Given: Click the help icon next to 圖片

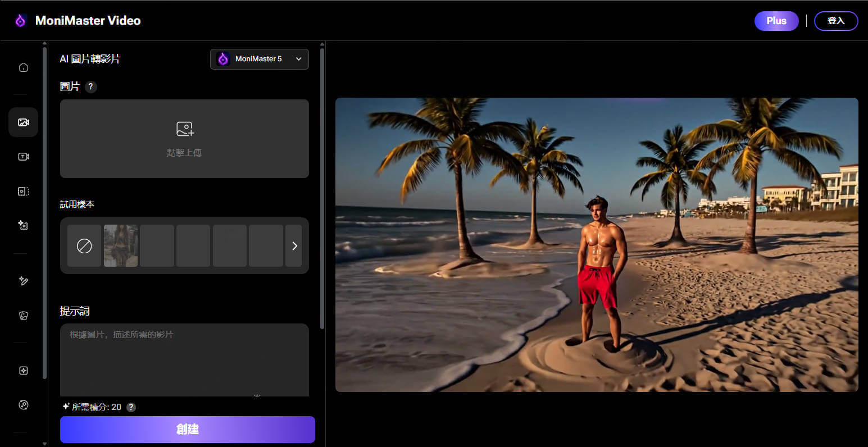Looking at the screenshot, I should (x=91, y=86).
